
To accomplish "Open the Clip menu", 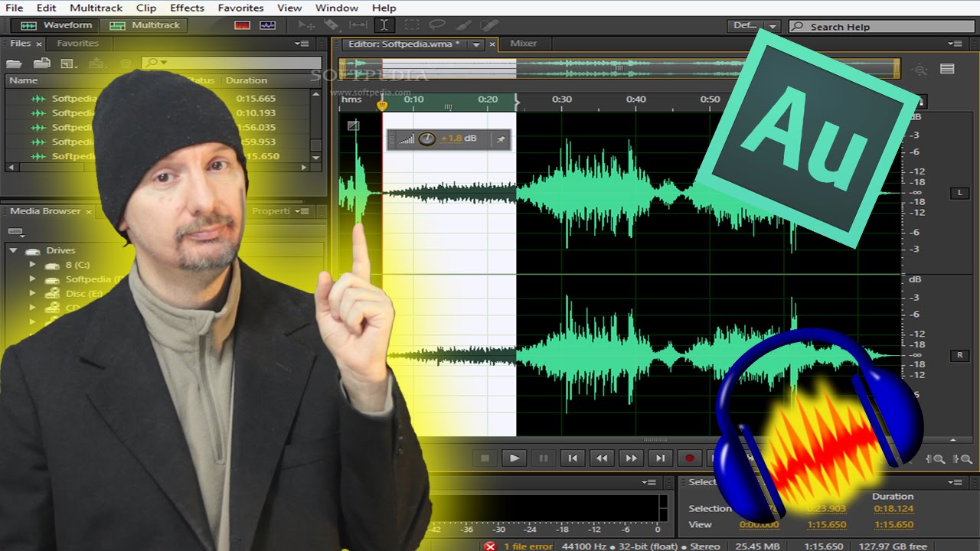I will coord(146,8).
